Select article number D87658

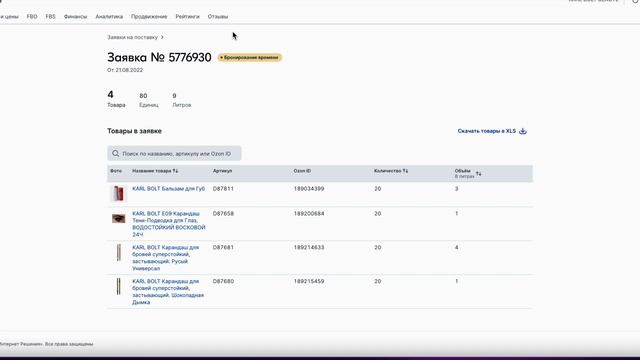point(223,214)
